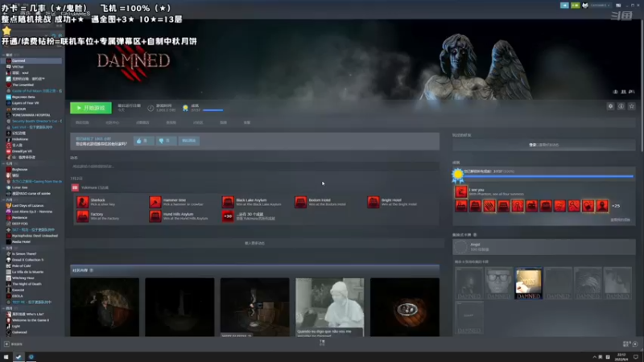Select Bughouse in the library list

tap(31, 169)
